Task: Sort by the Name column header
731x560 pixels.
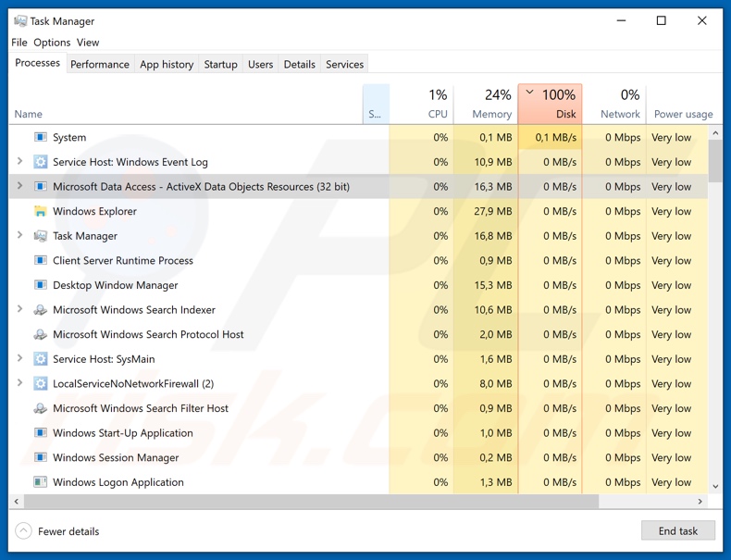Action: pos(186,104)
